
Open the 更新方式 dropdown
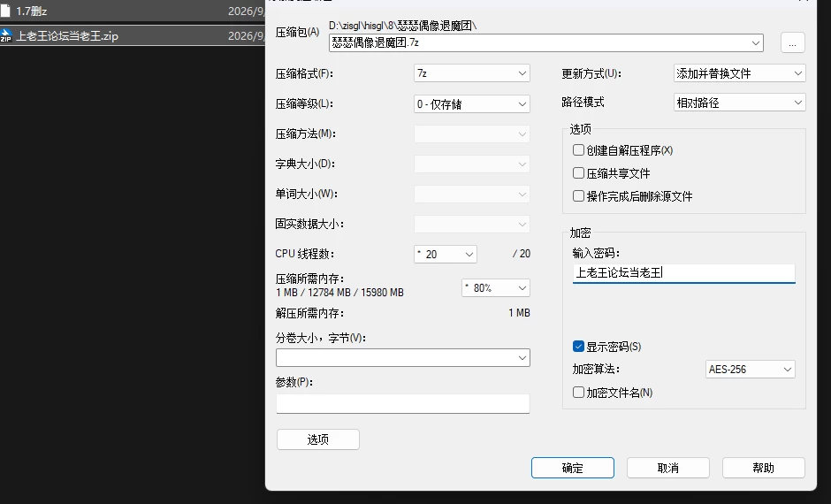click(x=739, y=73)
